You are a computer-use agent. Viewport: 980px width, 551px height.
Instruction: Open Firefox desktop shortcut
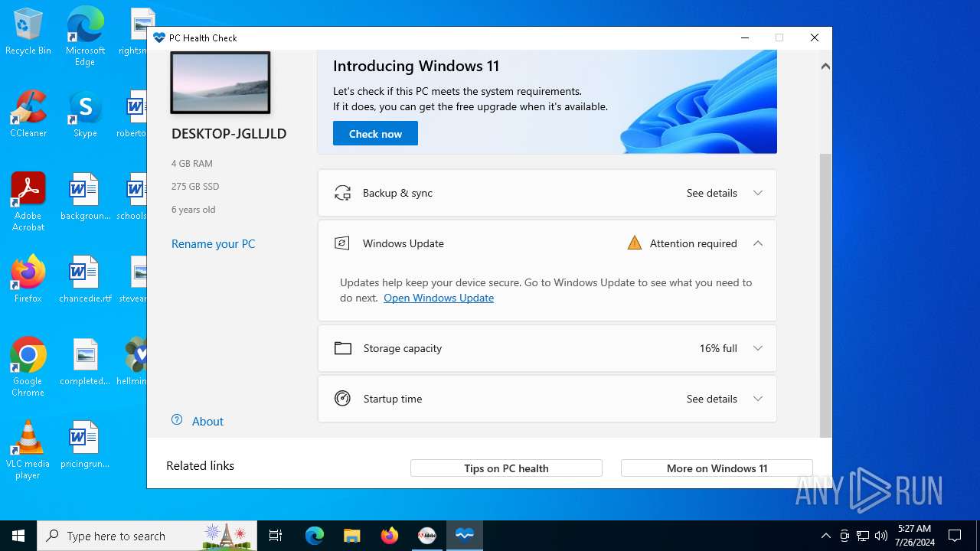[28, 279]
